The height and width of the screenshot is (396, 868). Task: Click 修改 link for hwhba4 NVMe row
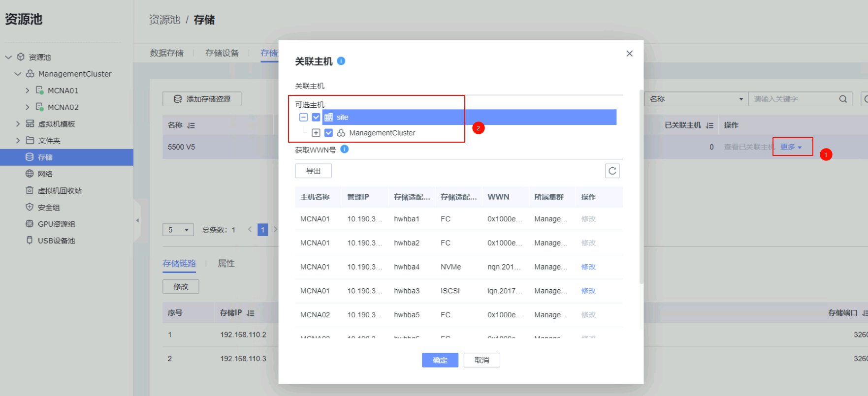tap(588, 267)
